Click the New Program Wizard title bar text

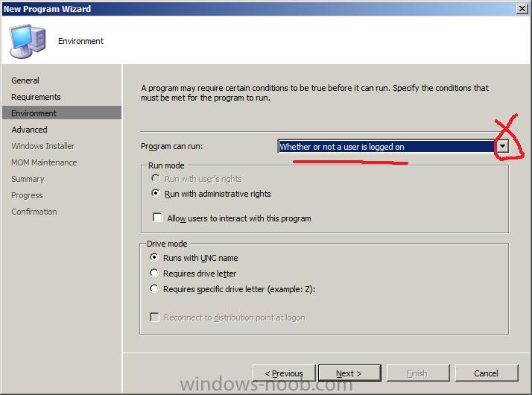(47, 9)
